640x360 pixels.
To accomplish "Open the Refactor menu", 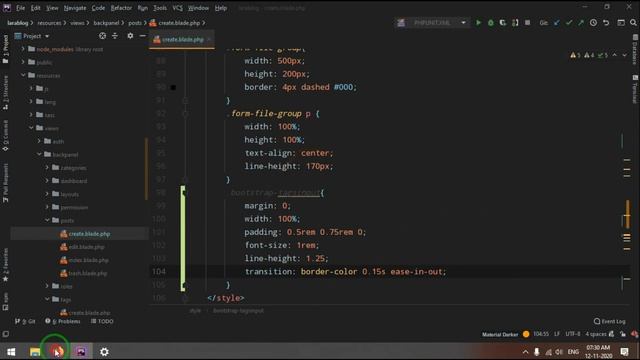I will click(121, 8).
